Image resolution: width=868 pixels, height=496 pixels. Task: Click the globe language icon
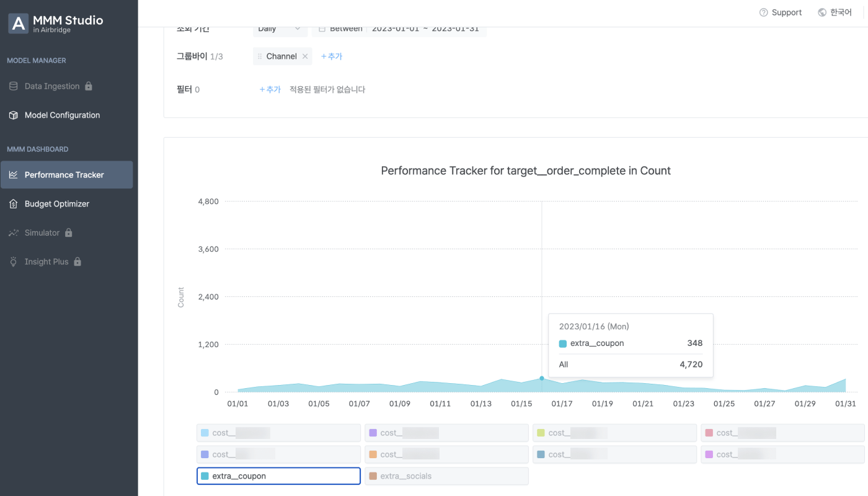pos(822,12)
